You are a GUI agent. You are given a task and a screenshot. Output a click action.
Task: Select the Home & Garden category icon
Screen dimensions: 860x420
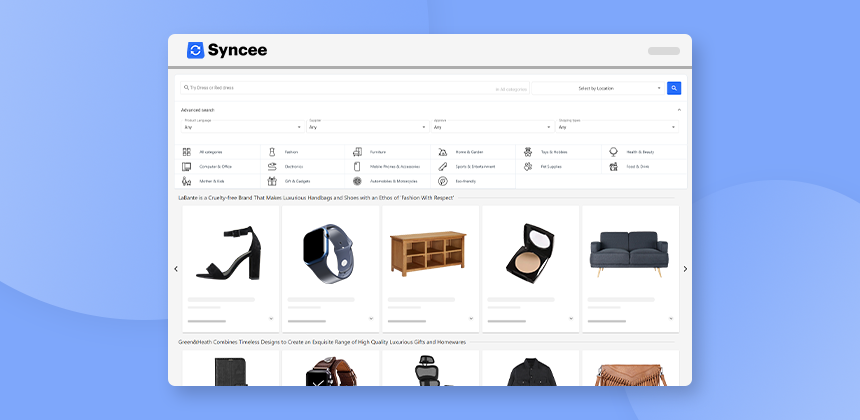443,152
